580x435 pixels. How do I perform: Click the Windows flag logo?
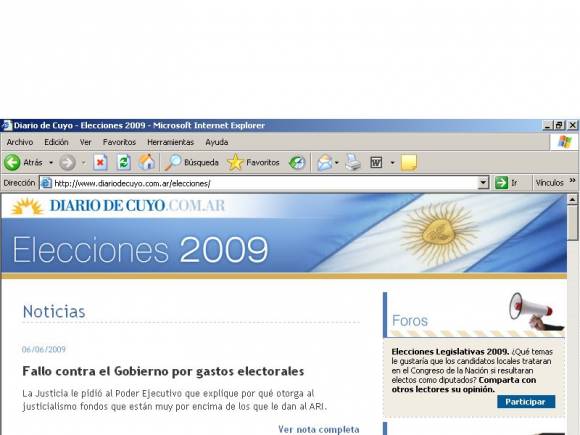(x=564, y=142)
